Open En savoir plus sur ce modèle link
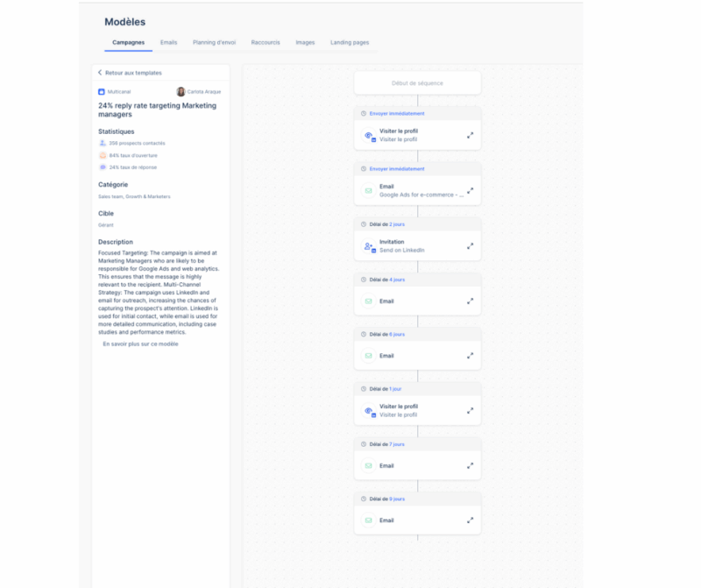Image resolution: width=701 pixels, height=588 pixels. 140,344
